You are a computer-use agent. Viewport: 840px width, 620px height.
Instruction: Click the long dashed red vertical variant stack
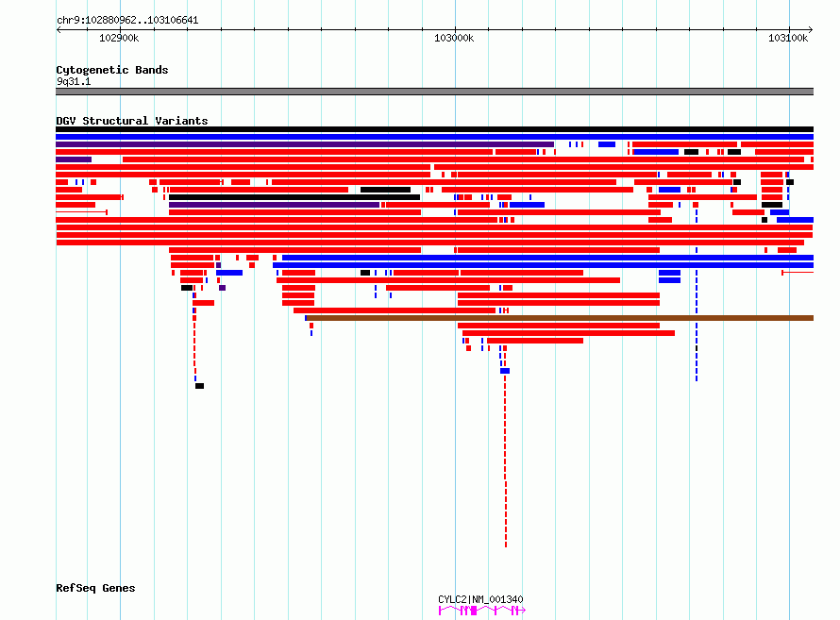click(505, 461)
